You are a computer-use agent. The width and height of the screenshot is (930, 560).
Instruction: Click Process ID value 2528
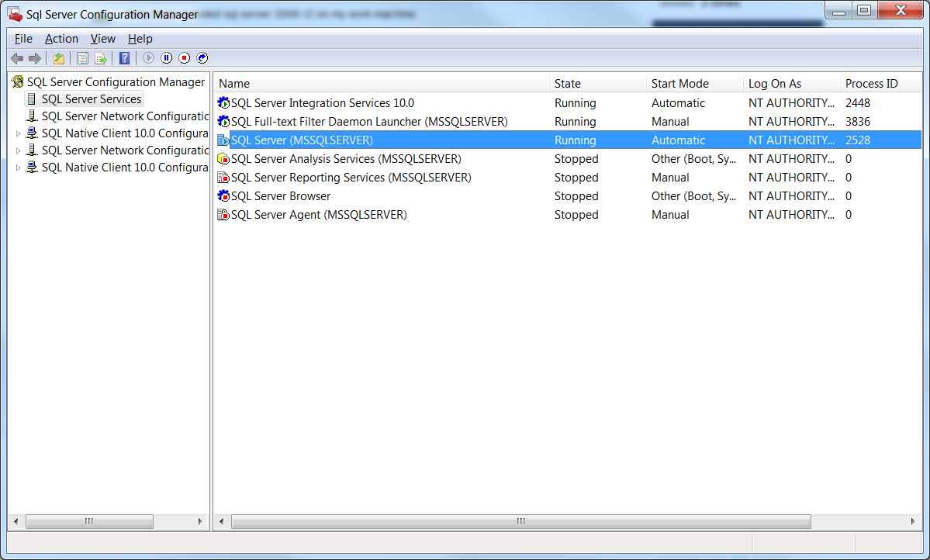click(x=858, y=140)
